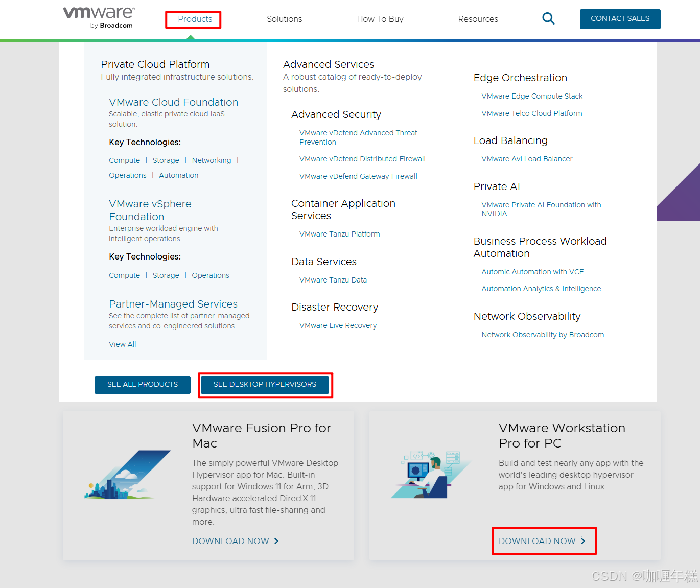Screen dimensions: 700x588
Task: Select Compute under Cloud Foundation technologies
Action: pos(124,160)
